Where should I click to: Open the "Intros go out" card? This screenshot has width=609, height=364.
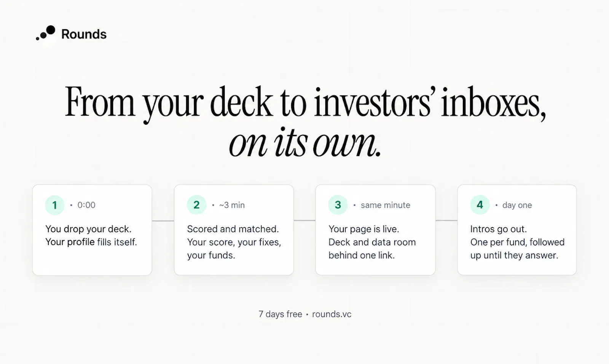(517, 230)
